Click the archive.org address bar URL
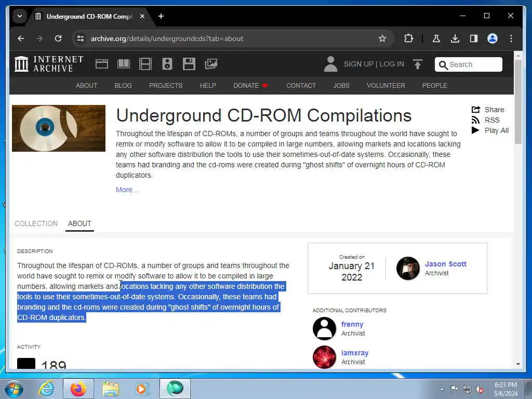The height and width of the screenshot is (399, 532). click(167, 38)
